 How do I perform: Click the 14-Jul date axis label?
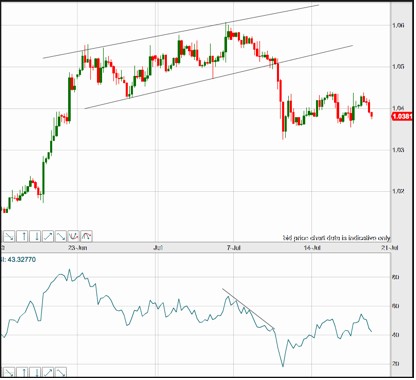313,248
